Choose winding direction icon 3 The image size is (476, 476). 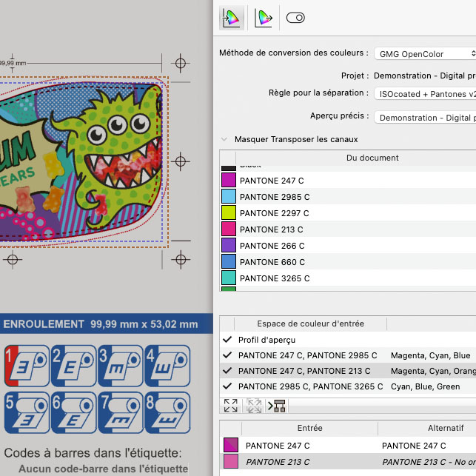(x=121, y=366)
